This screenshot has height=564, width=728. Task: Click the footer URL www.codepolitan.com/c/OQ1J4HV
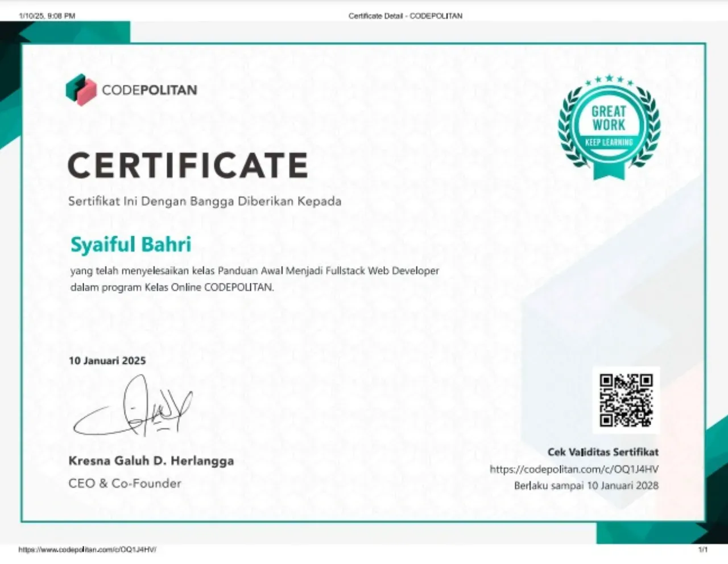pos(86,550)
